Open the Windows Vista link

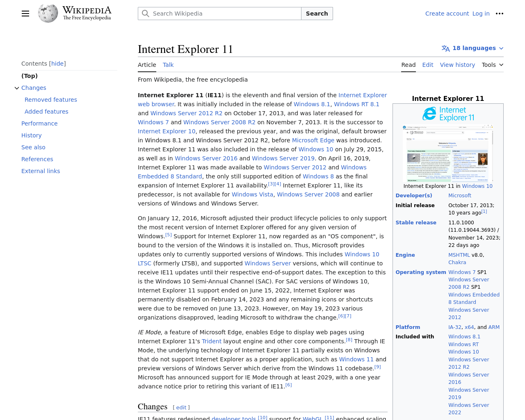click(252, 194)
